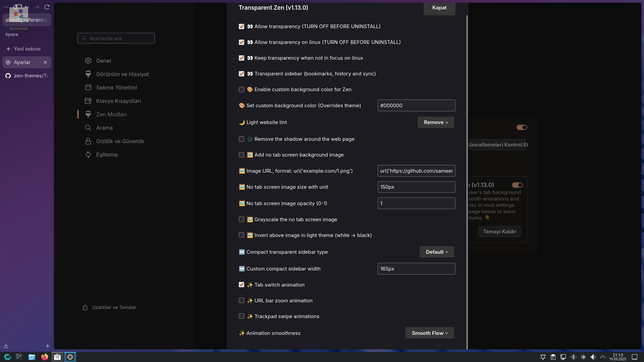Click the show desktop icon
Image resolution: width=644 pixels, height=362 pixels.
[x=635, y=357]
